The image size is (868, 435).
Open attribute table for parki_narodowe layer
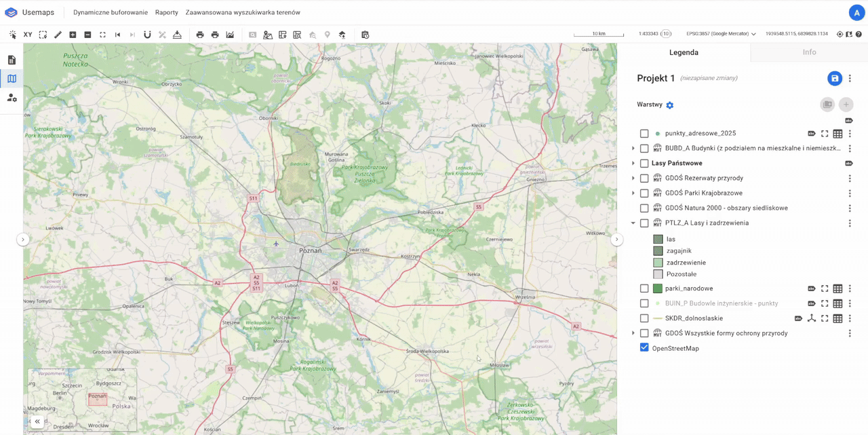click(837, 289)
